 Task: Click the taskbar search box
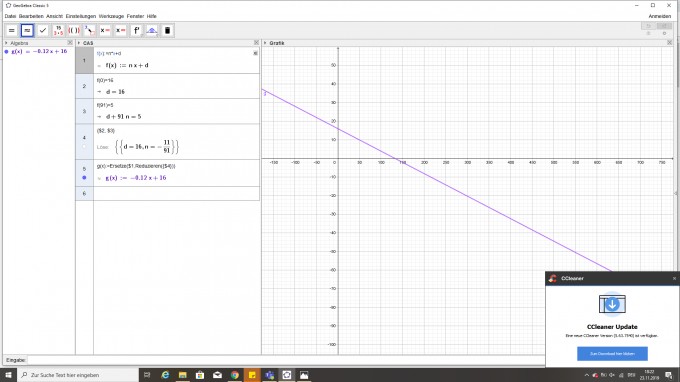[x=78, y=375]
